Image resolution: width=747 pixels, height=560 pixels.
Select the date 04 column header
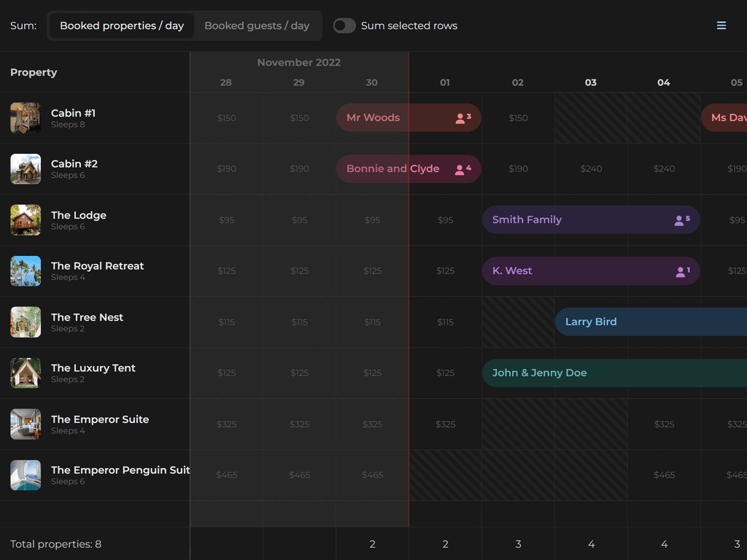coord(664,82)
